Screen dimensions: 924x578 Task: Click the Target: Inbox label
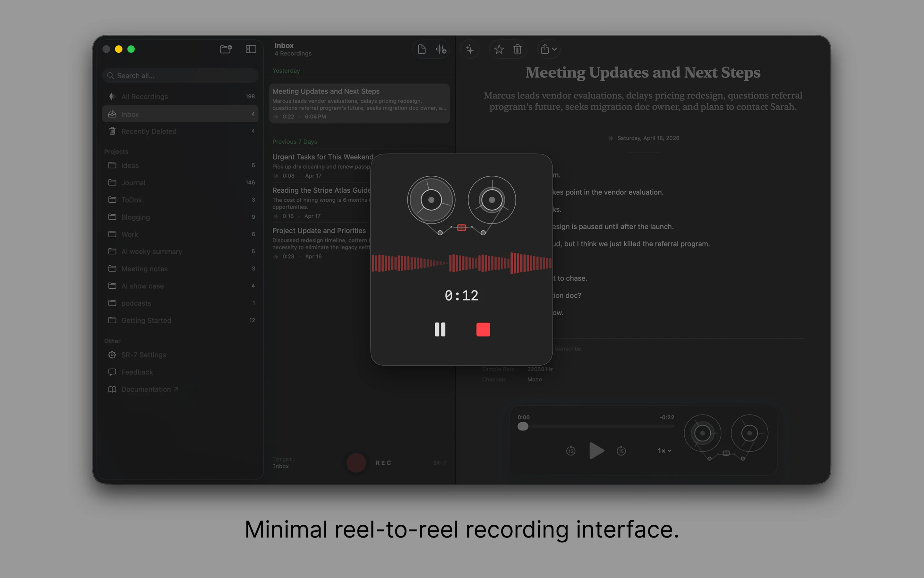(283, 462)
